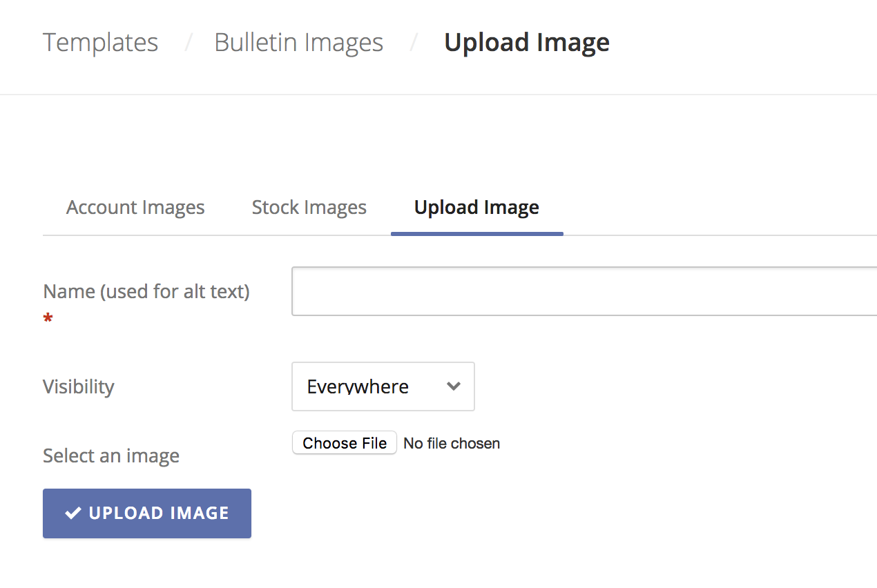Expand the Visibility options list
The width and height of the screenshot is (877, 588).
(383, 386)
